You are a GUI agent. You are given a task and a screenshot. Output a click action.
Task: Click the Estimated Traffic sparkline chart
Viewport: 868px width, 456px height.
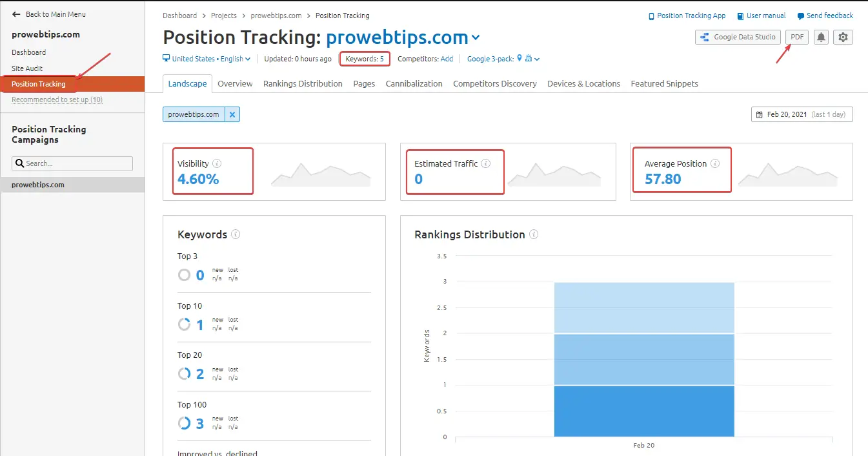pos(554,174)
